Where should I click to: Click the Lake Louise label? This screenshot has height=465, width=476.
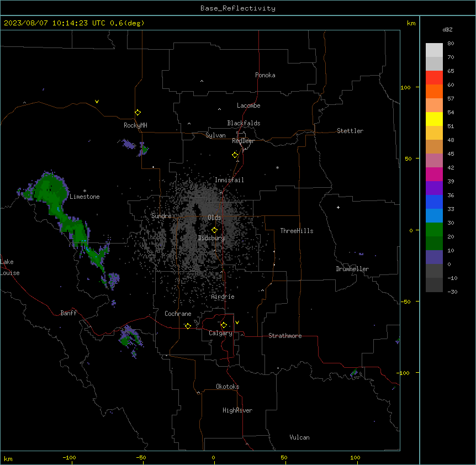tap(10, 267)
